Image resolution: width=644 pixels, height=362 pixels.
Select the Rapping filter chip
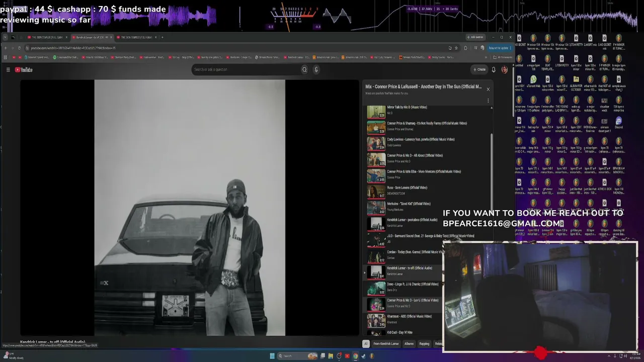[425, 344]
